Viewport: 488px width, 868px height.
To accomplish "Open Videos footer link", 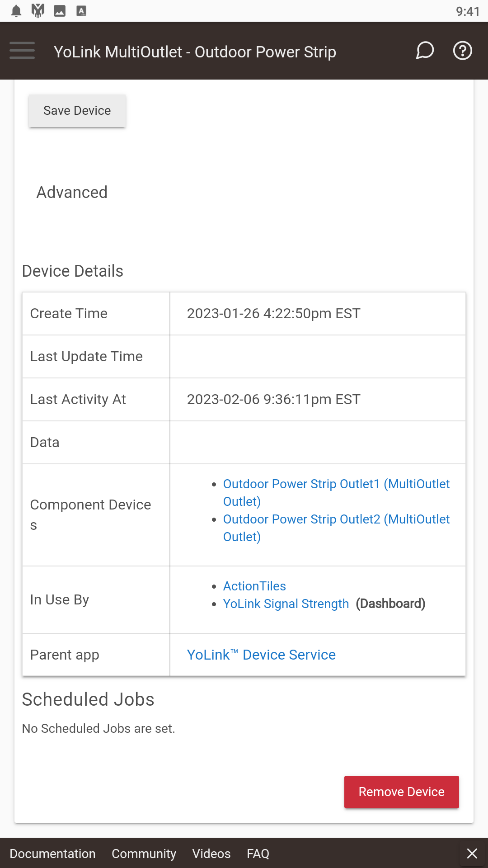I will 211,854.
